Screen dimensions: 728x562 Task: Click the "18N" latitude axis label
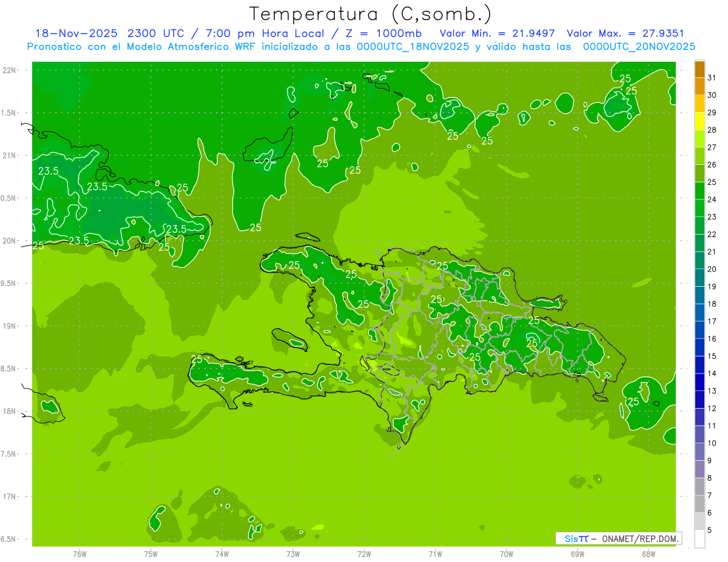[x=10, y=412]
